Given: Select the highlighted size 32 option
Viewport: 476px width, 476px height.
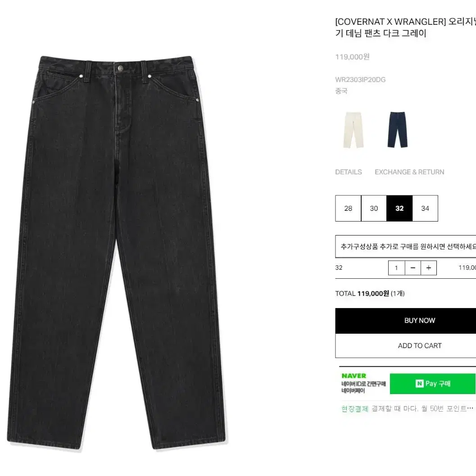Looking at the screenshot, I should (x=399, y=208).
